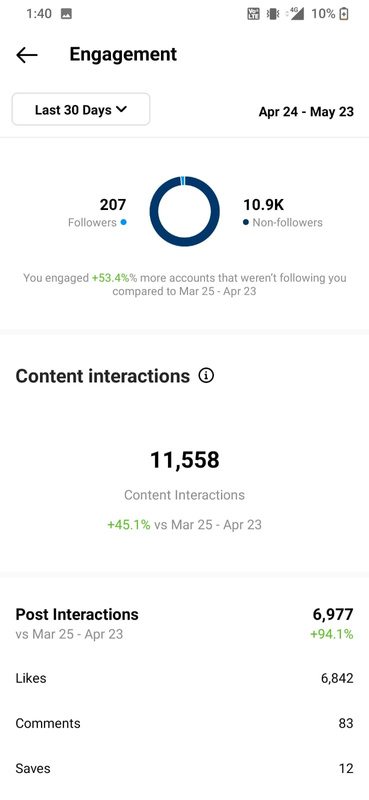Tap the image notification icon in status bar
This screenshot has width=369, height=800.
(x=66, y=14)
